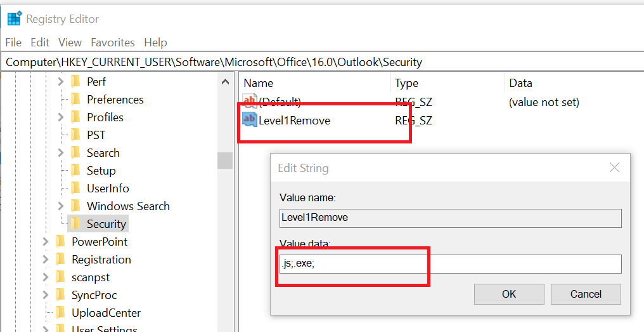This screenshot has width=644, height=332.
Task: Expand the Registration key chevron
Action: (46, 260)
